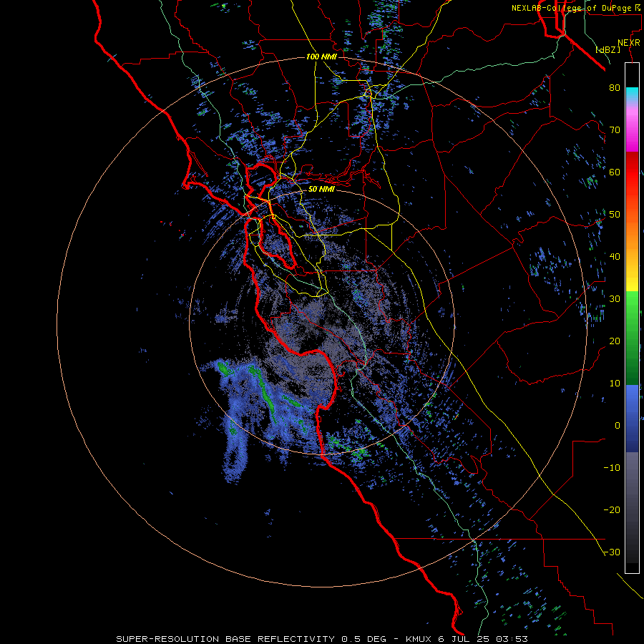Click the 50 value on dBZ scale

tap(615, 215)
